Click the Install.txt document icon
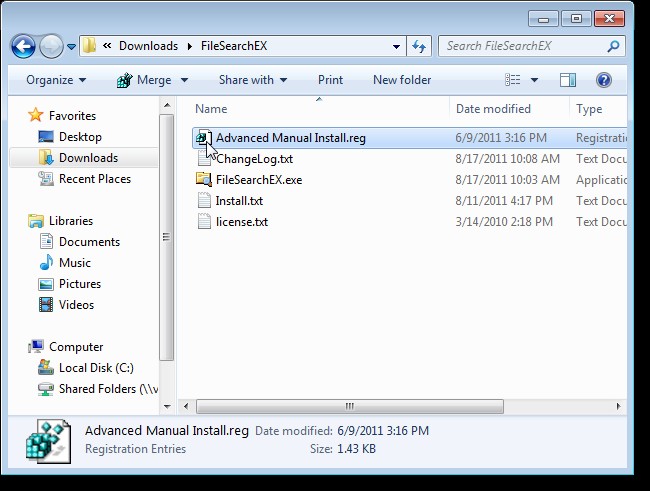 coord(204,200)
